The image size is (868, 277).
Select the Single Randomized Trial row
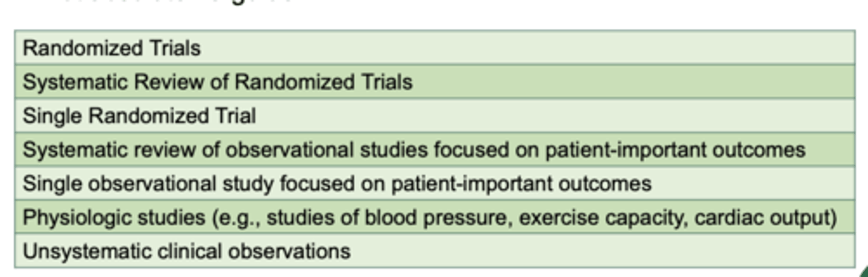[435, 115]
